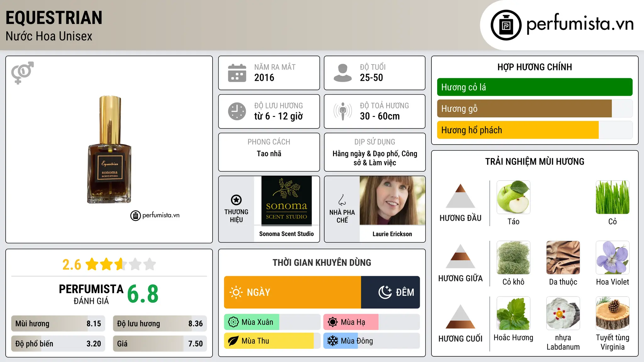
Task: Click the Mùa Xuân season bar
Action: [272, 322]
